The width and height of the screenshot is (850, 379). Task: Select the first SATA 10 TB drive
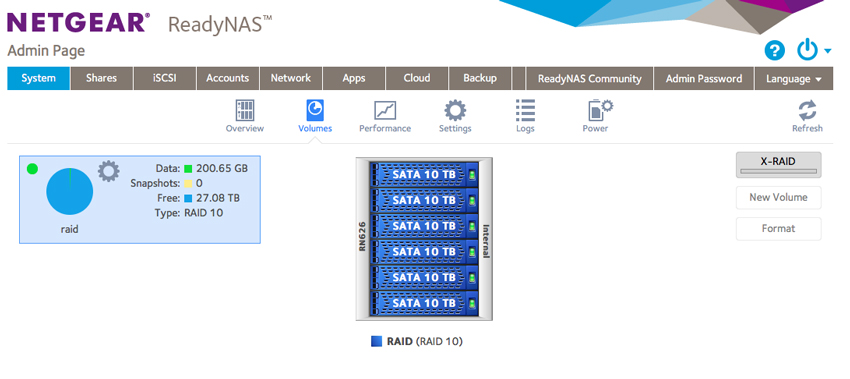424,175
